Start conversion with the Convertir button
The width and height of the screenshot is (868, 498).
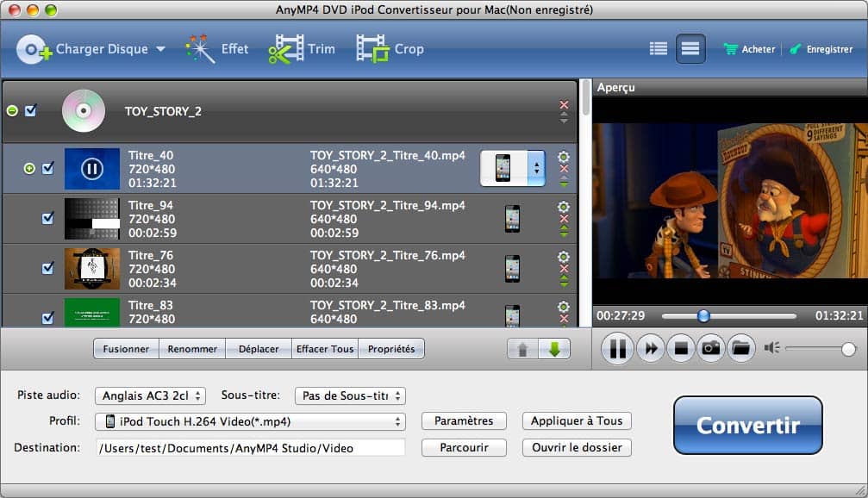coord(748,425)
